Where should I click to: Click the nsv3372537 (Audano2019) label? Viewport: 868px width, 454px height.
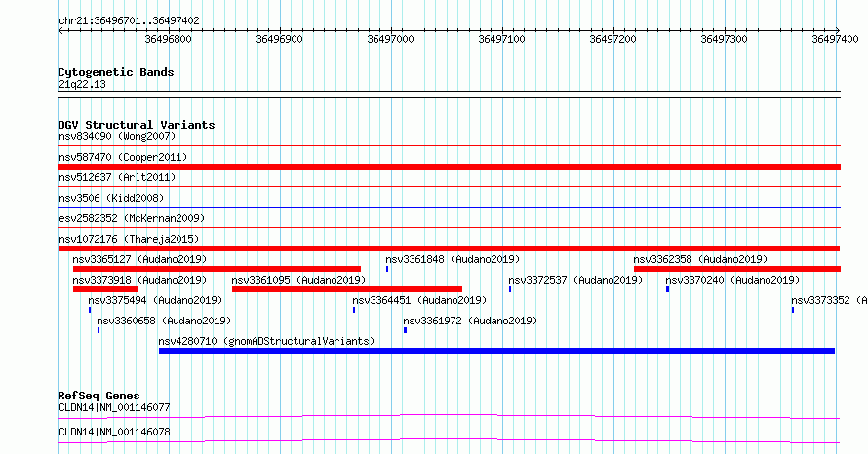tap(575, 280)
